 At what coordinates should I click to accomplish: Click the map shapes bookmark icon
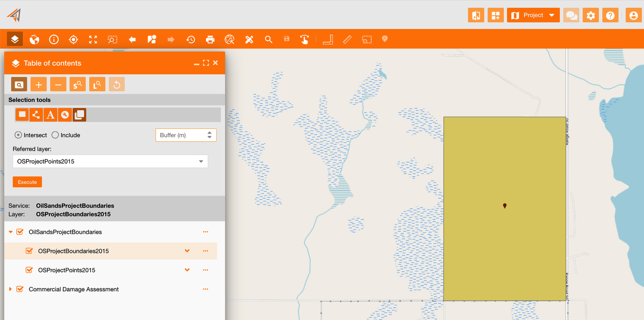coord(152,39)
